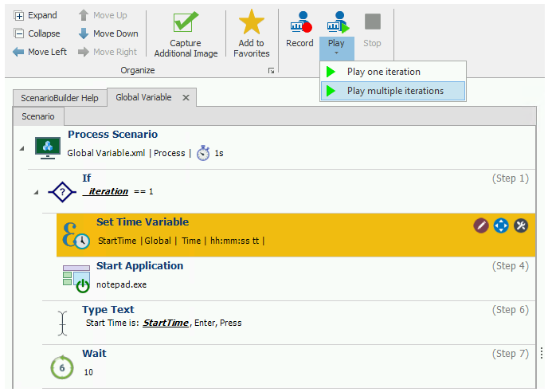This screenshot has width=548, height=392.
Task: Click the Collapse button
Action: click(x=37, y=33)
